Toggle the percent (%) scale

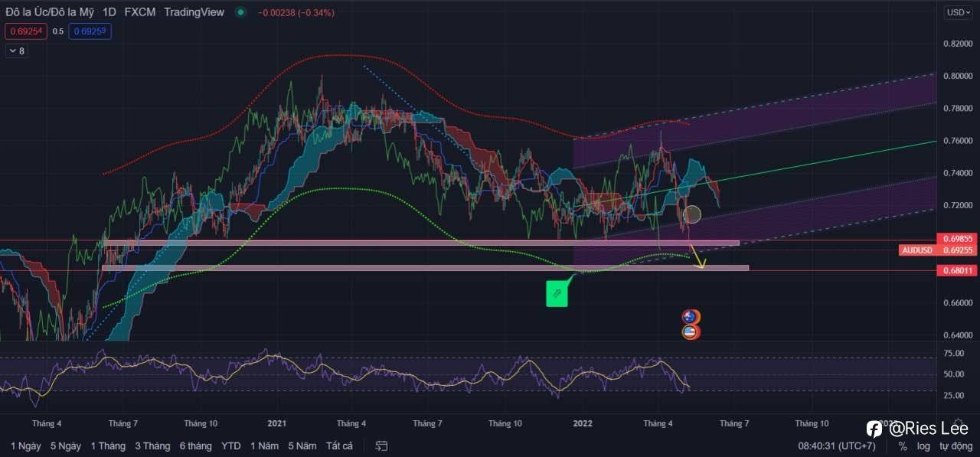pos(903,446)
